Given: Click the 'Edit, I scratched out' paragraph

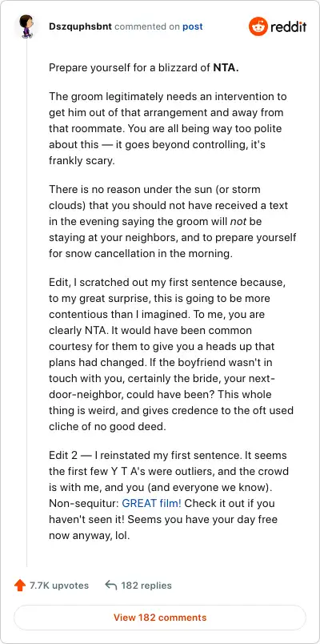Looking at the screenshot, I should point(171,355).
